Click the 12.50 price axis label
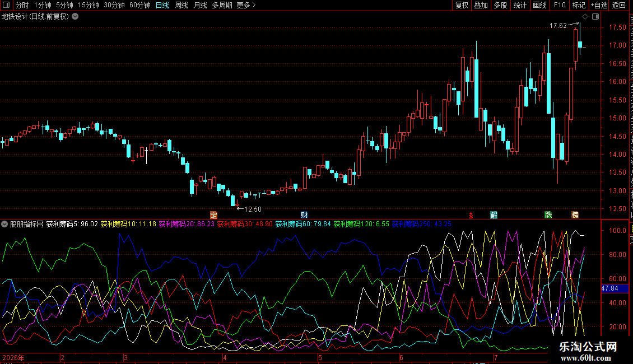 617,209
